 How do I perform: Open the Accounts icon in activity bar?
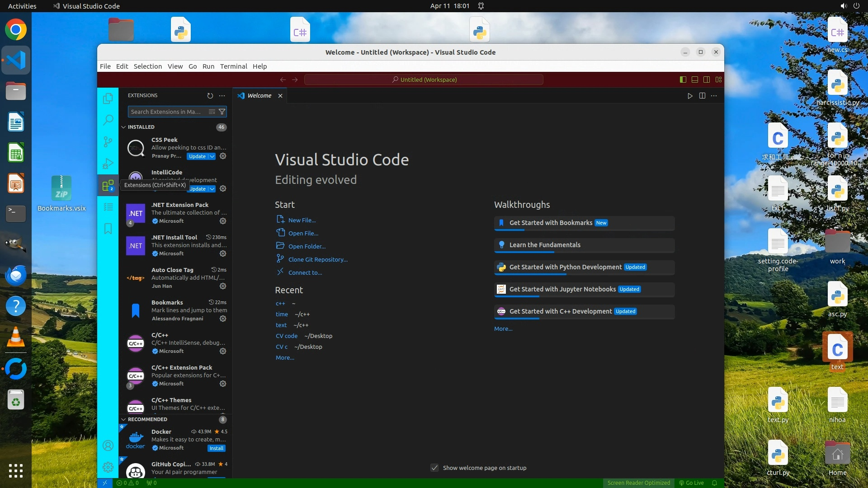point(108,446)
